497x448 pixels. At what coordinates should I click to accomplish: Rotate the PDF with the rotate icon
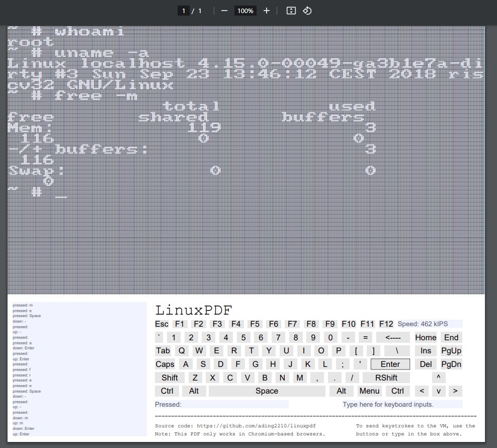(x=307, y=11)
